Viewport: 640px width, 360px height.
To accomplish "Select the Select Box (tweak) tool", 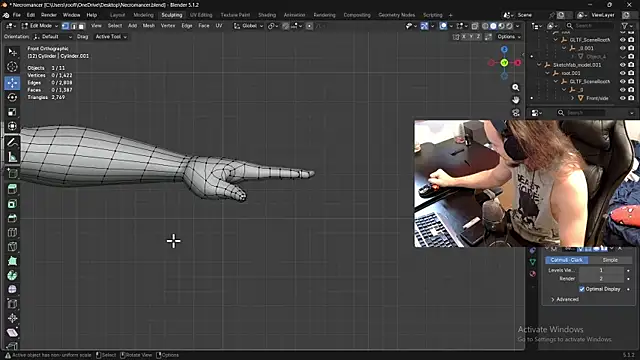I will pos(12,52).
